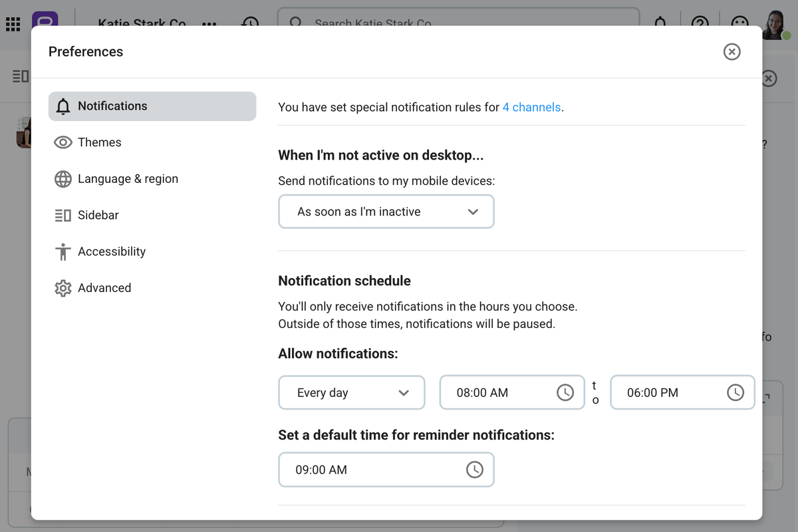Click the clock icon beside 08:00 AM

coord(566,392)
